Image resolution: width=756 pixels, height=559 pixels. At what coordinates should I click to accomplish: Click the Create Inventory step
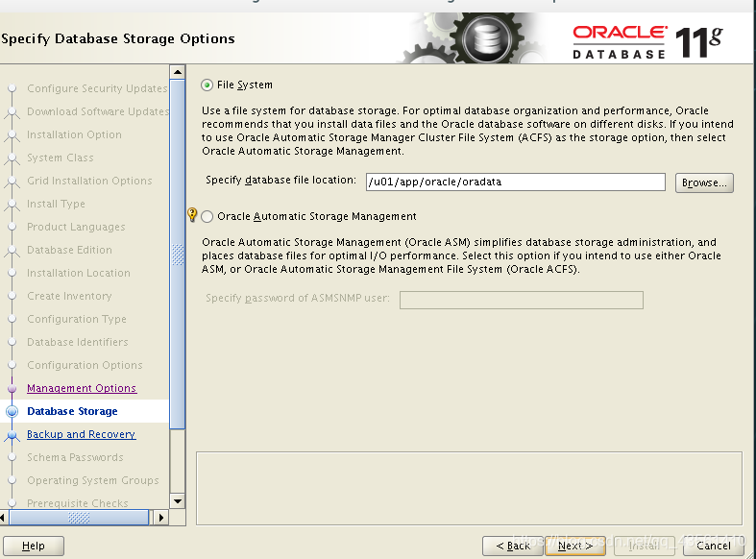(69, 296)
